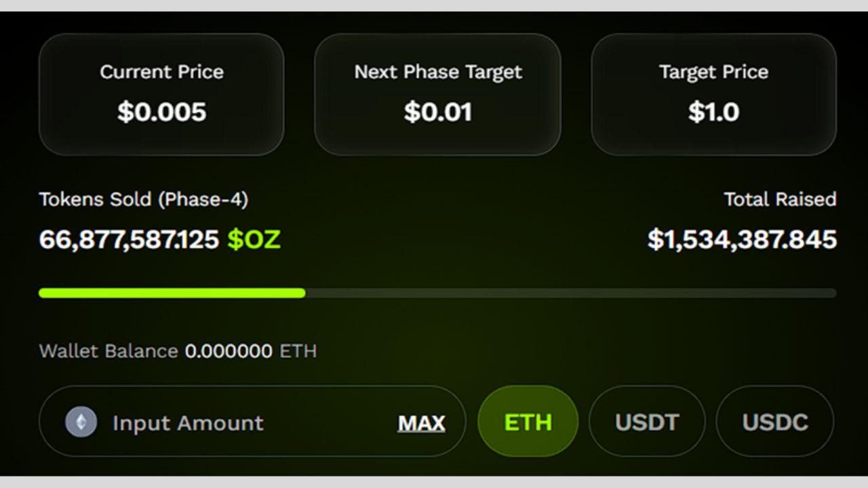Choose USDC as payment currency
Screen dimensions: 868x488
click(774, 422)
